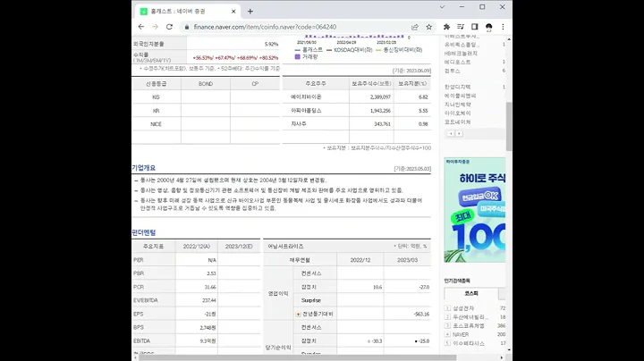The height and width of the screenshot is (361, 644).
Task: Click the browser forward arrow
Action: (156, 27)
